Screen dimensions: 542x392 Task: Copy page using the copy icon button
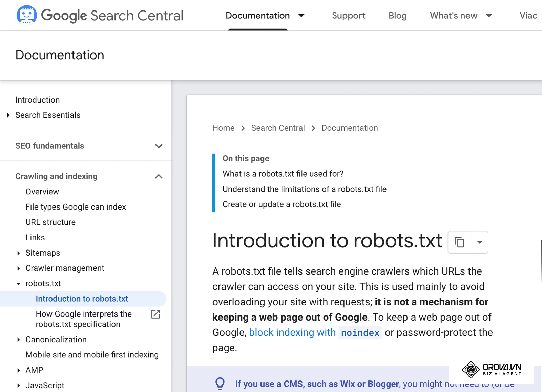click(459, 242)
